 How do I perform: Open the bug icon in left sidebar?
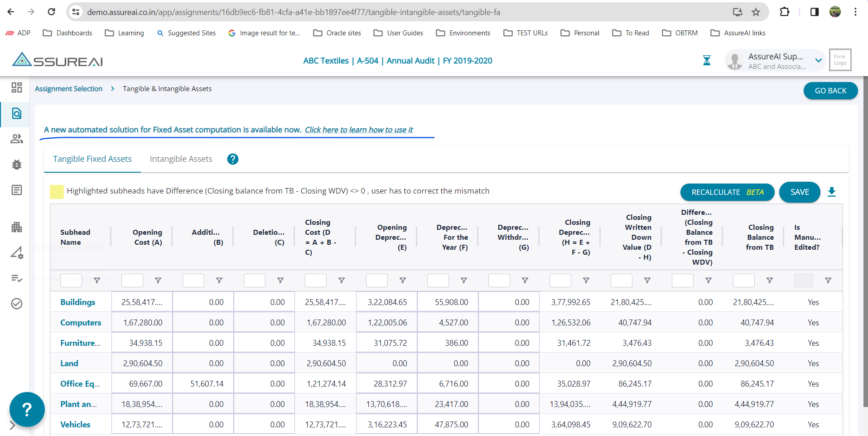pos(17,165)
